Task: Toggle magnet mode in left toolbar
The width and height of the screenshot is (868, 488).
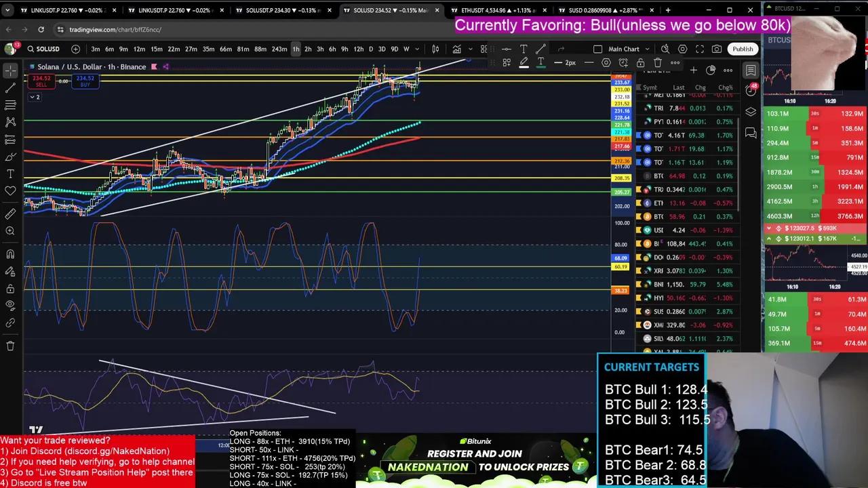Action: 10,254
